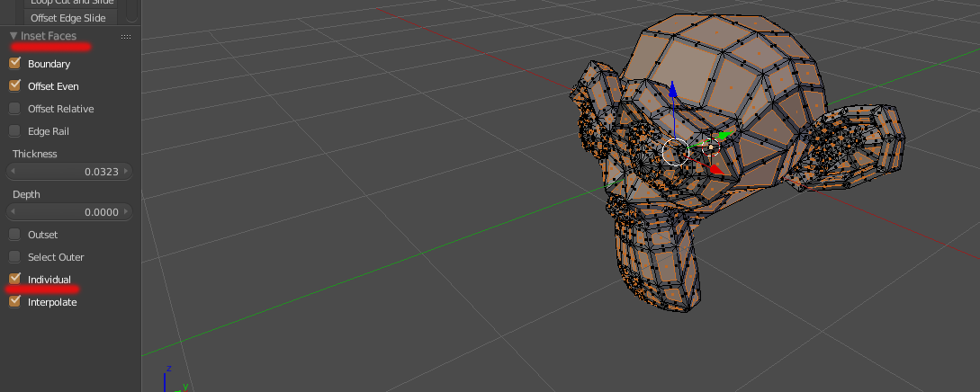The image size is (980, 392).
Task: Click the 3D cursor on the mesh
Action: tap(711, 147)
